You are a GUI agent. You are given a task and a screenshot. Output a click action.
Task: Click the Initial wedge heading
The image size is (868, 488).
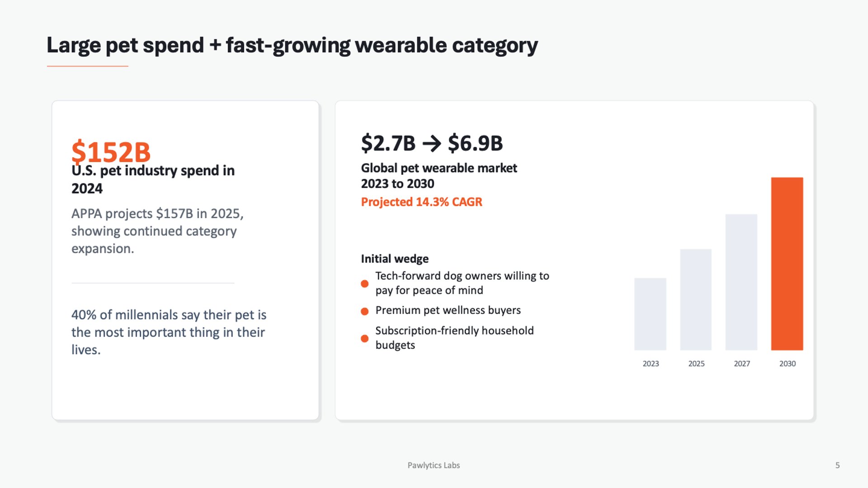point(395,259)
